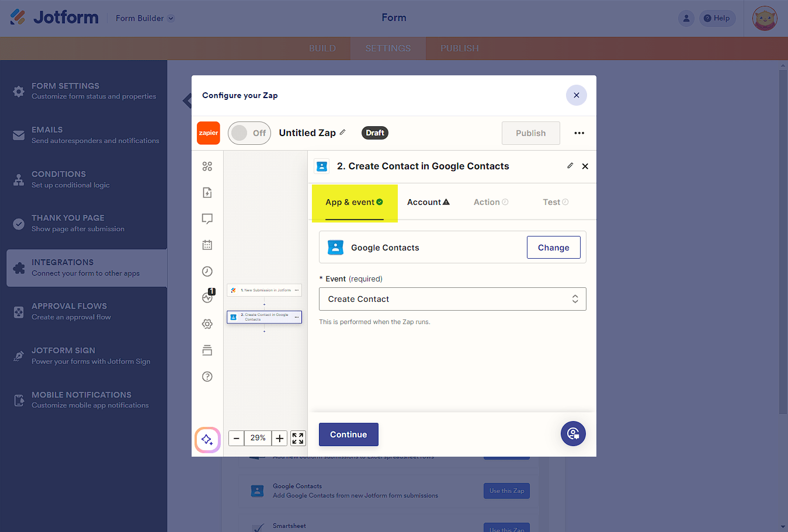Click the page's vertical scrollbar
The image size is (788, 532).
coord(783,242)
